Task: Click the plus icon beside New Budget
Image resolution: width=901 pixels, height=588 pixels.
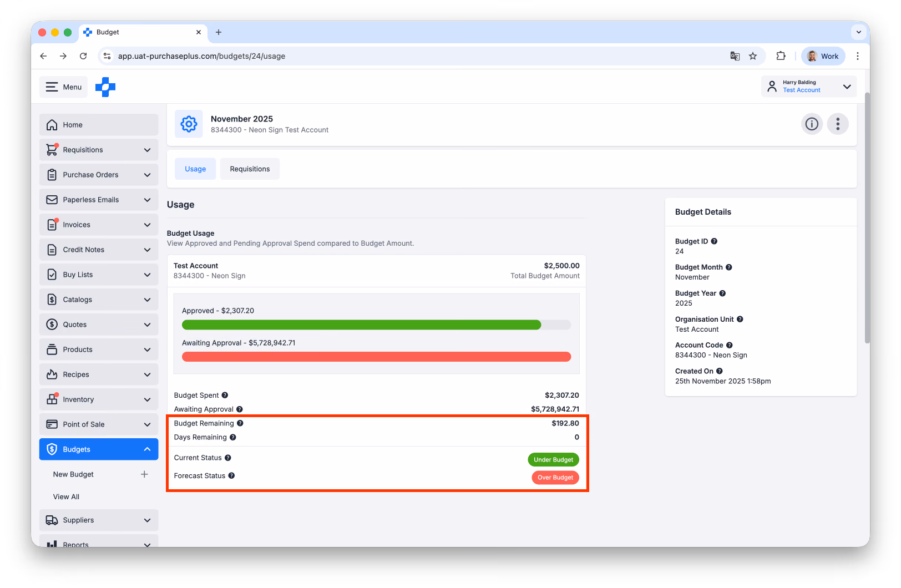Action: (x=144, y=474)
